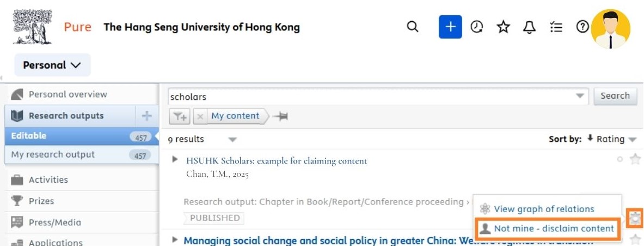
Task: Open the notifications bell
Action: tap(529, 27)
